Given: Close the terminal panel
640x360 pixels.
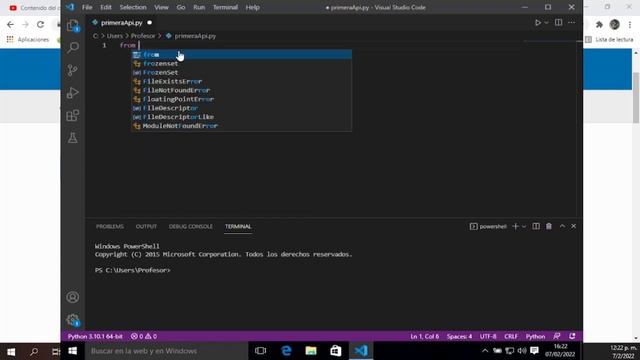Looking at the screenshot, I should click(573, 226).
